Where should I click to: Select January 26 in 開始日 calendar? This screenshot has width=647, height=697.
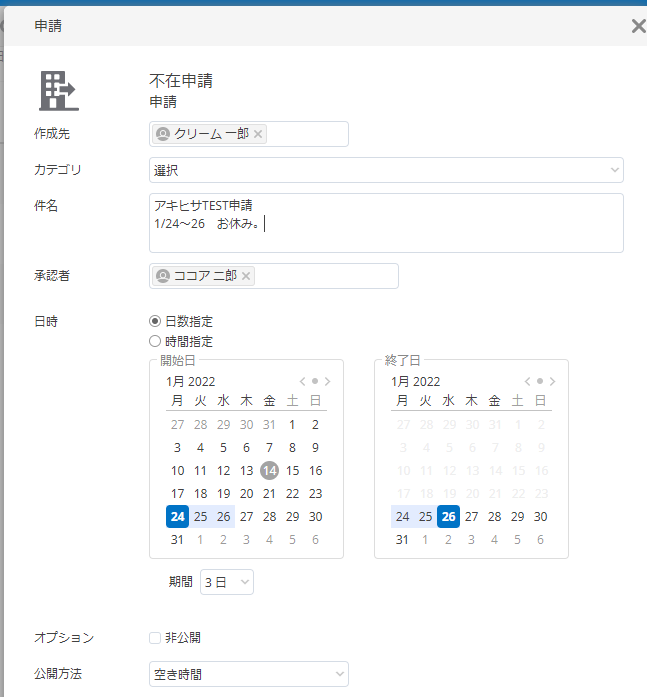(224, 517)
